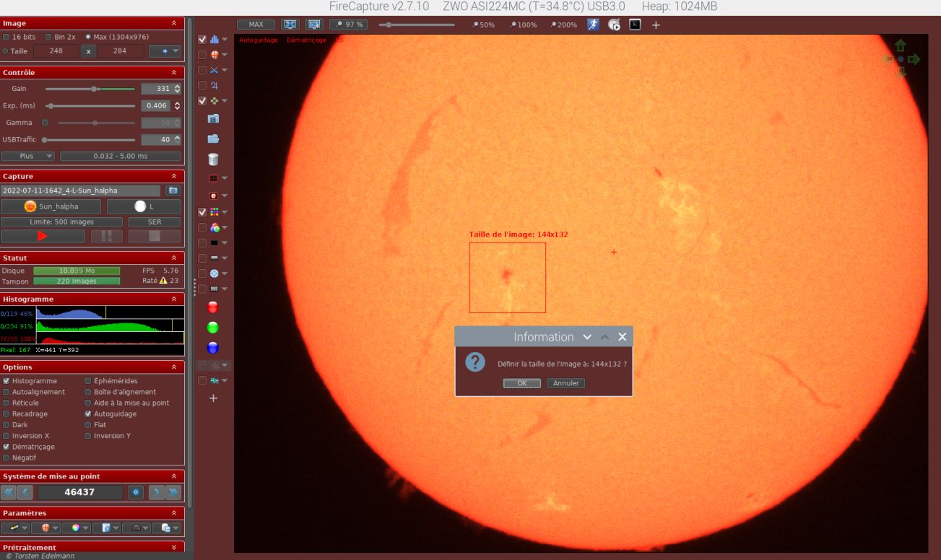941x560 pixels.
Task: Enable the Bin 2x checkbox
Action: tap(48, 37)
